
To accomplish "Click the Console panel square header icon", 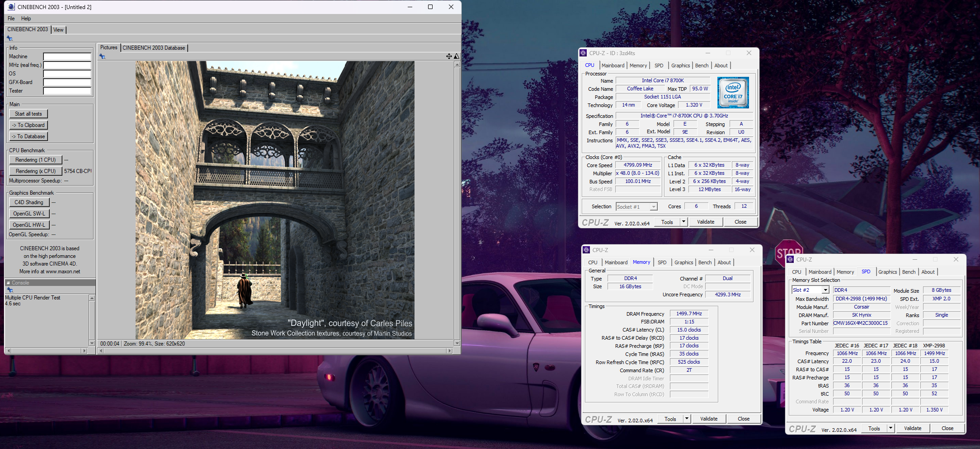I will pos(8,282).
